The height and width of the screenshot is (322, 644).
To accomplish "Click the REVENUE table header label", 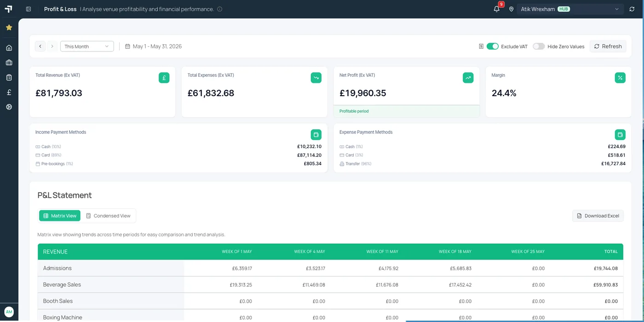I will click(x=55, y=252).
